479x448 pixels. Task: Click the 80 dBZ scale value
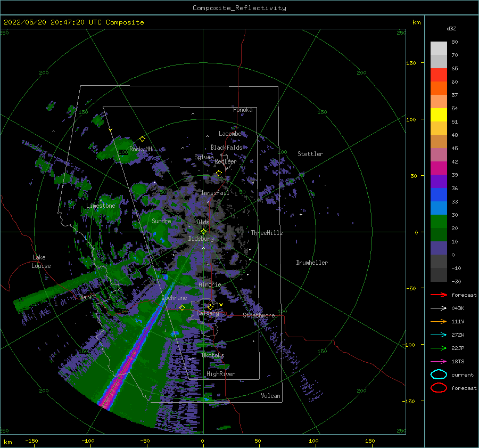(455, 42)
